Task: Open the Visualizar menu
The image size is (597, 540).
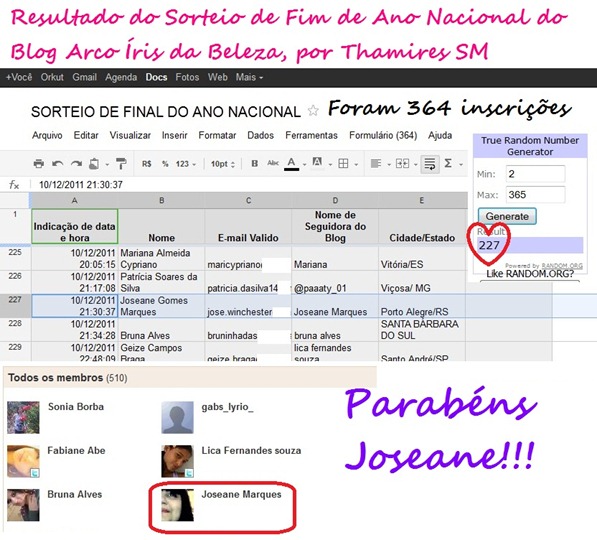Action: tap(130, 135)
